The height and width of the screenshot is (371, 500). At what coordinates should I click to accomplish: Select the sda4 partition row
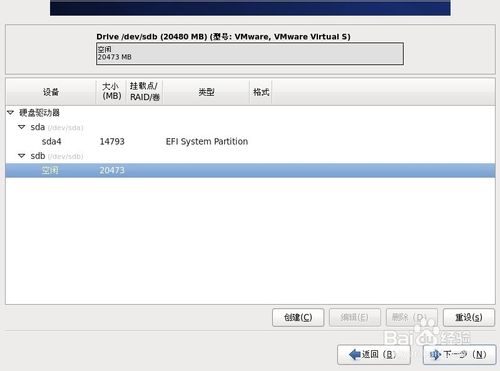(x=250, y=141)
